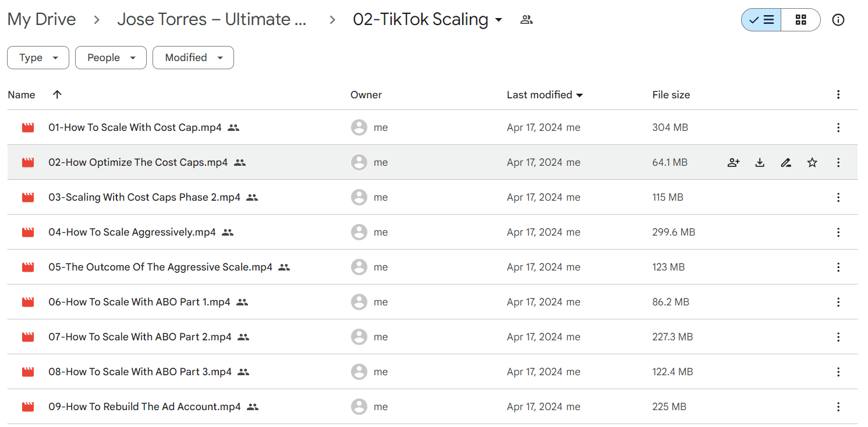Select file 07-How To Scale With ABO Part 2.mp4
The width and height of the screenshot is (868, 427).
point(140,337)
